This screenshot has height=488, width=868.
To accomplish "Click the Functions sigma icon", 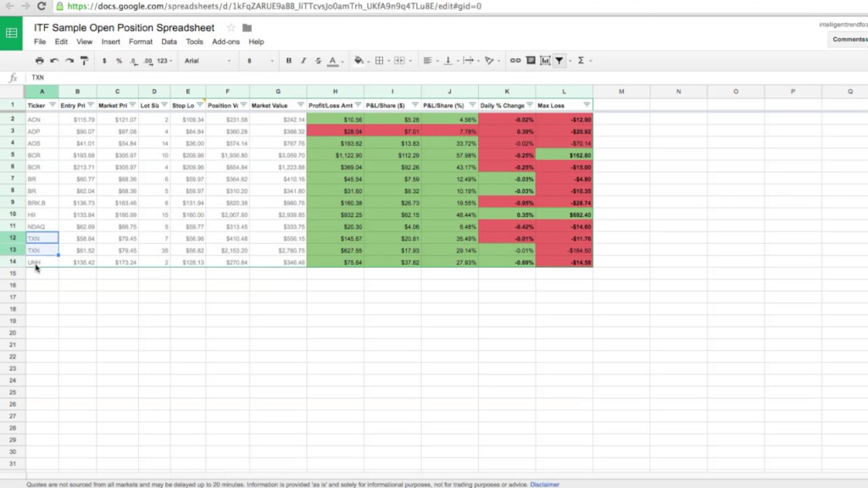I will click(x=581, y=60).
